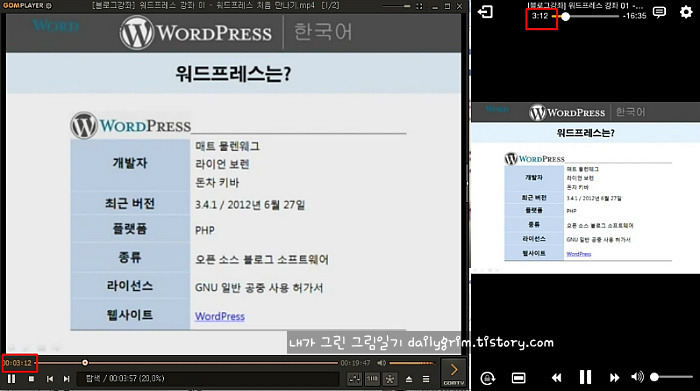Click the 라이선스 row label in GOM Player
The image size is (700, 391).
tap(130, 286)
